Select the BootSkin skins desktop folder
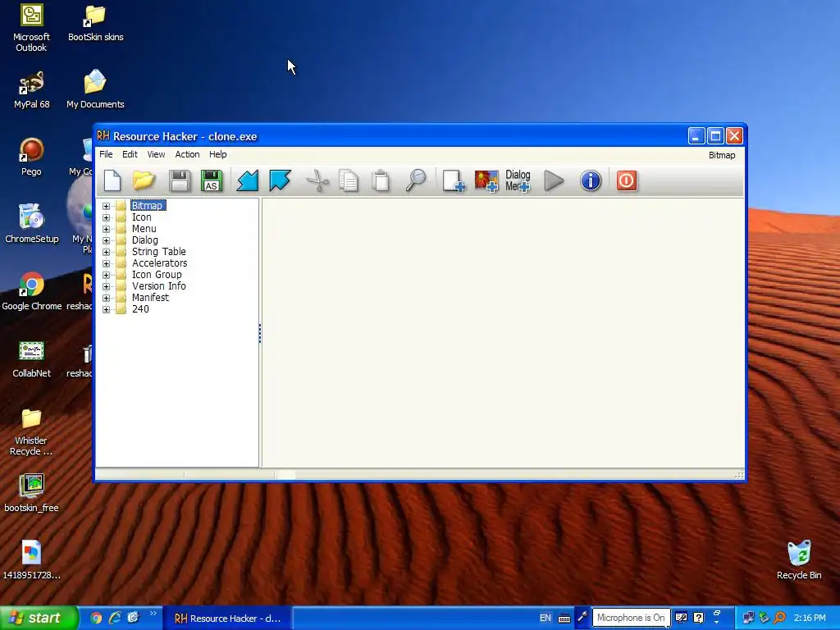 click(x=95, y=23)
